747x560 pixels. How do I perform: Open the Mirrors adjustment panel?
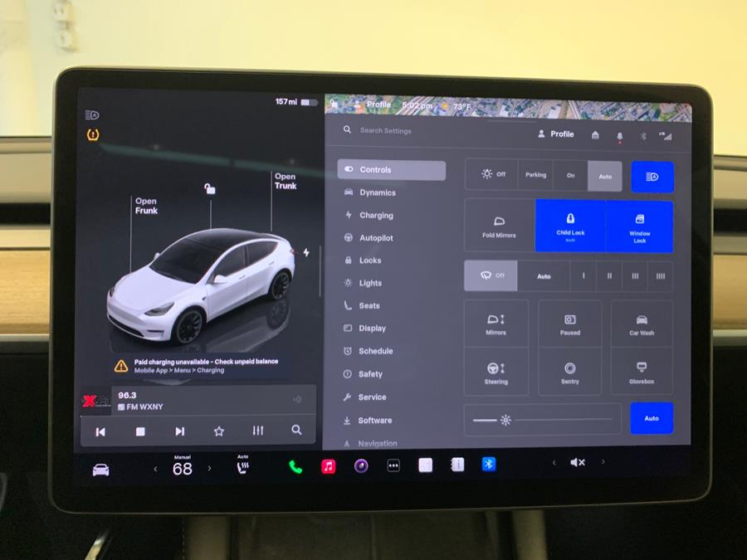pyautogui.click(x=496, y=323)
